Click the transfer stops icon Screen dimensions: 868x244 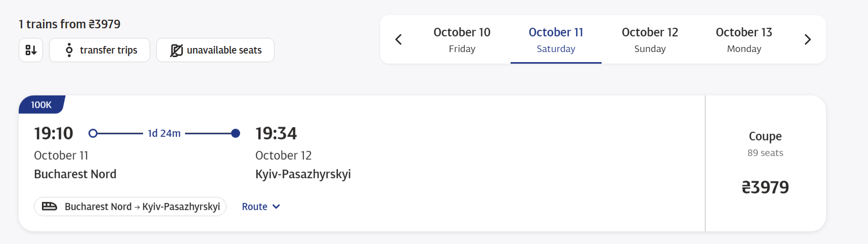[69, 50]
